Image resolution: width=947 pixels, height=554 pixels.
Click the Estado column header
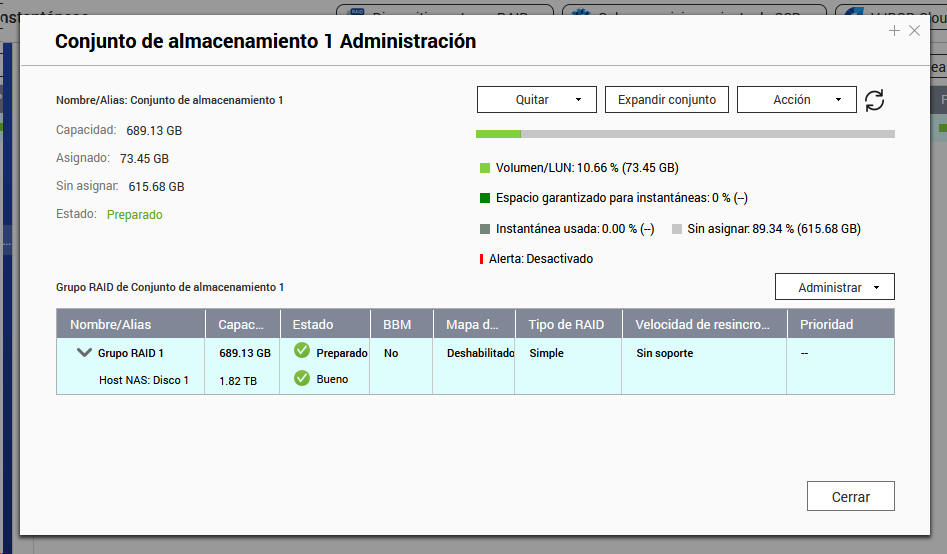(313, 324)
